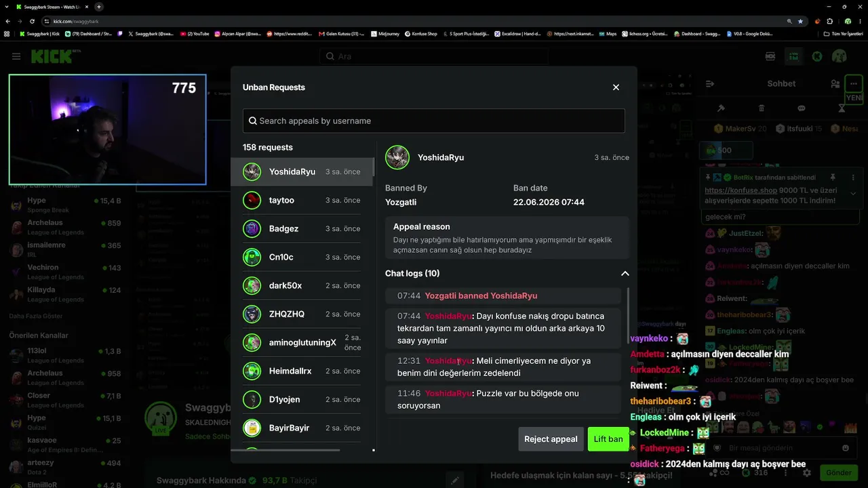Close the Unban Requests dialog
Image resolution: width=868 pixels, height=488 pixels.
click(x=616, y=87)
